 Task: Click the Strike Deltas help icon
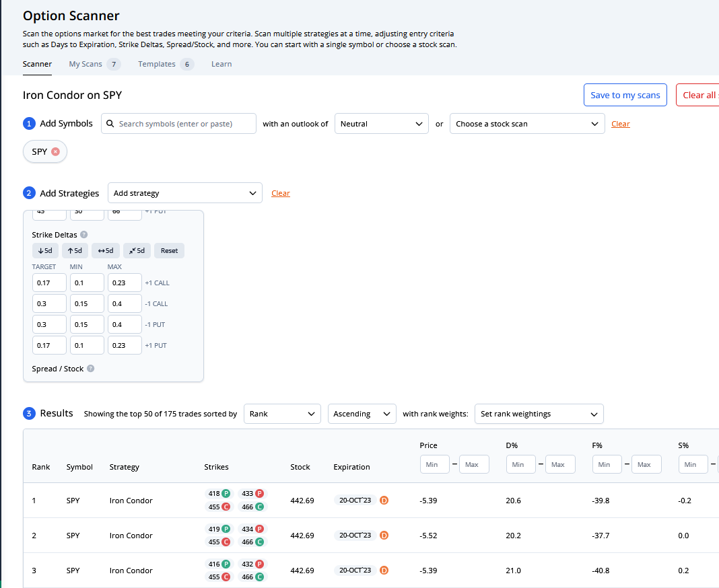click(83, 235)
